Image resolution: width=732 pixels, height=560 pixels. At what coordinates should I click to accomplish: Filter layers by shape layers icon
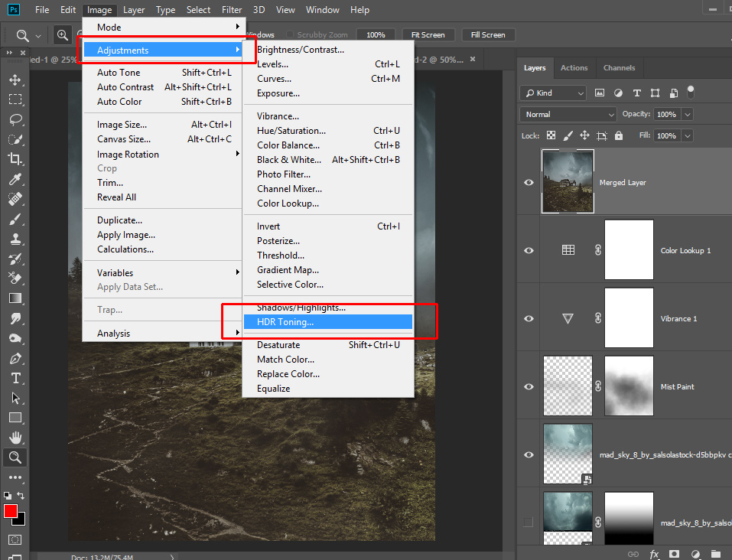[x=655, y=93]
